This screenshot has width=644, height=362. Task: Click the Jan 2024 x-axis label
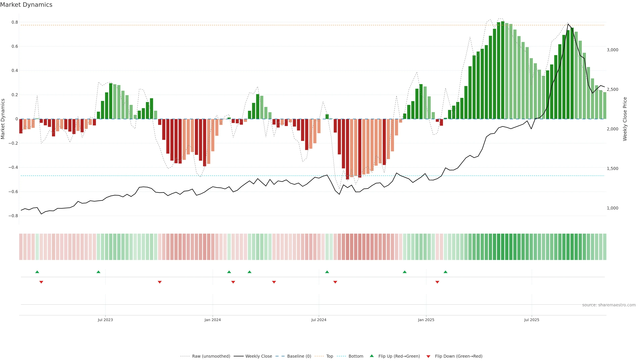pos(212,320)
